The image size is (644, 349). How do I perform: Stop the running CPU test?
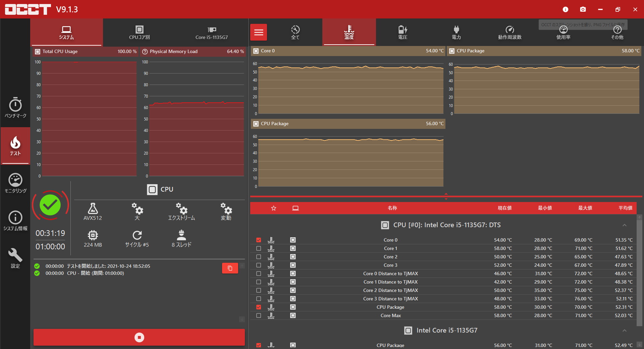(139, 337)
